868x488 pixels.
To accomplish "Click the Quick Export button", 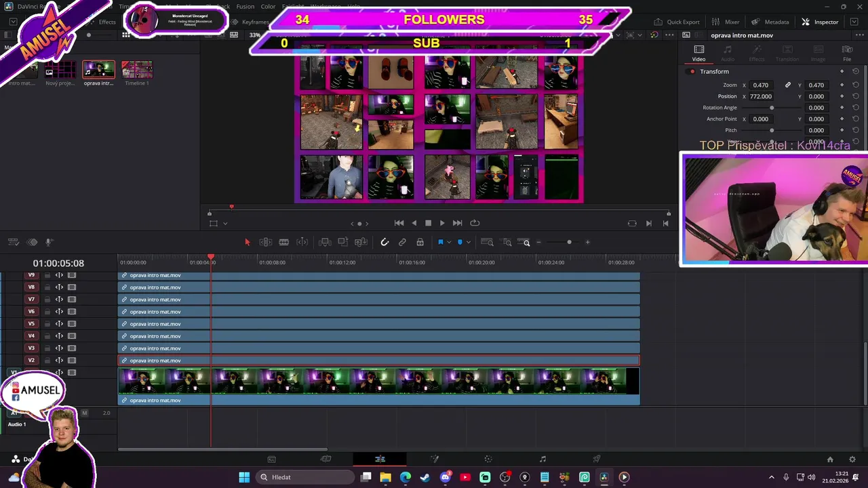I will 676,22.
